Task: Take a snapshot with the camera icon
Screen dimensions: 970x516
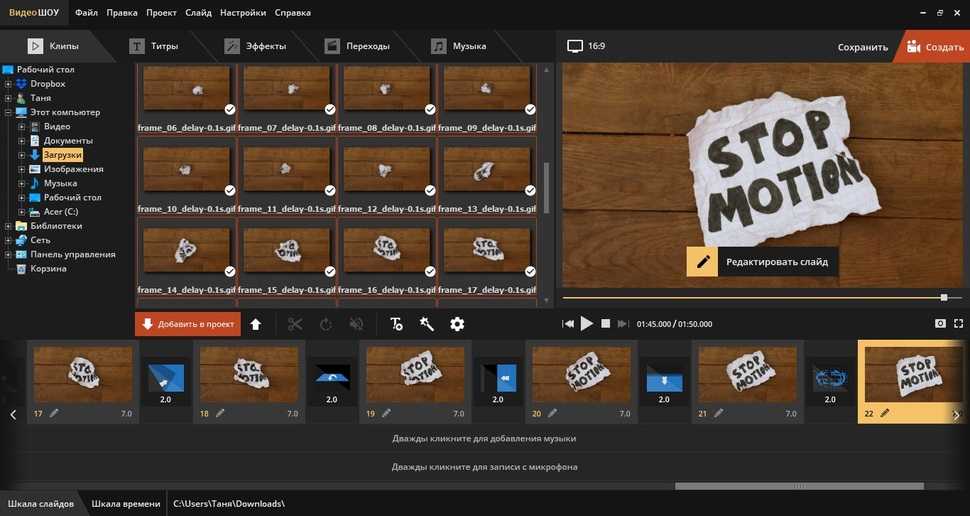Action: (940, 324)
